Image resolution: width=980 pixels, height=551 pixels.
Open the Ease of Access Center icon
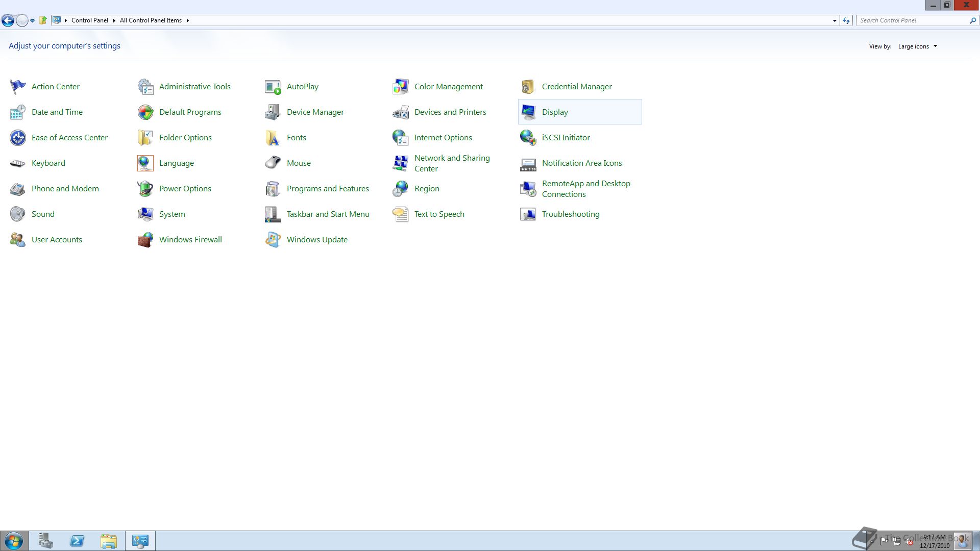click(x=18, y=138)
